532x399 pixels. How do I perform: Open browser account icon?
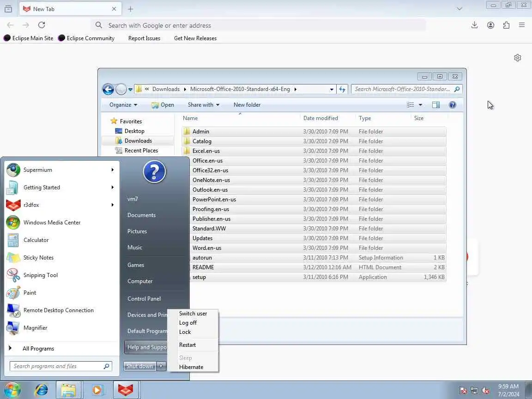point(490,25)
